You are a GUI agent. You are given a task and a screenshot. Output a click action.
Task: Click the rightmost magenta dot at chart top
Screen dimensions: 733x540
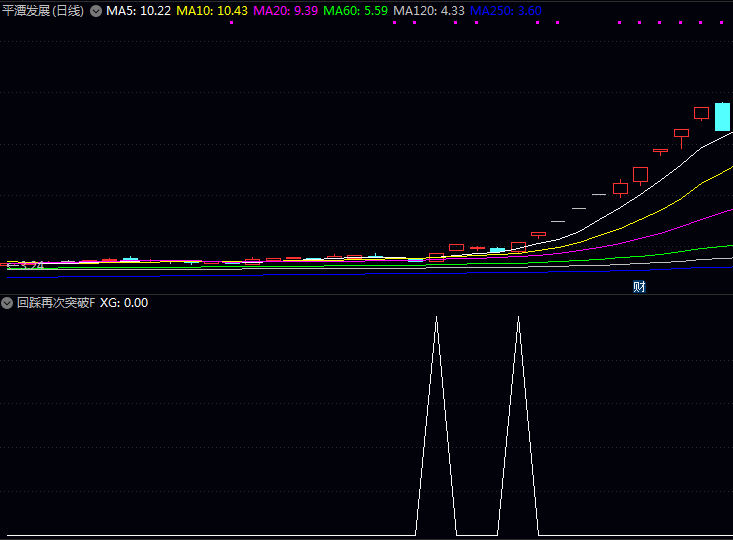tap(722, 22)
